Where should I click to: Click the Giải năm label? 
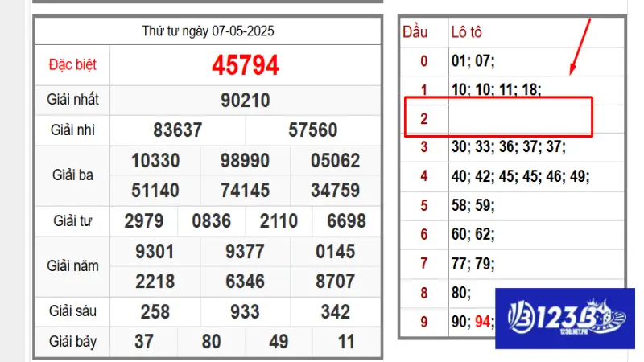click(x=72, y=266)
